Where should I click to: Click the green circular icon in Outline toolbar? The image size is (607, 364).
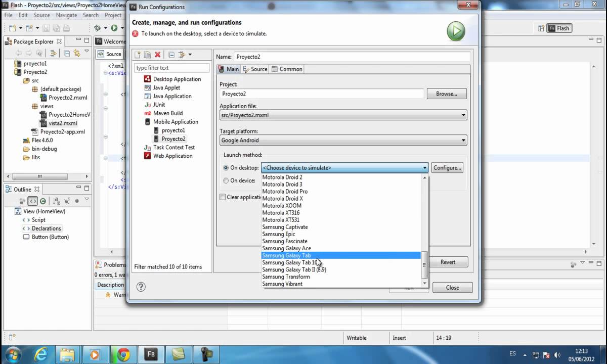43,201
